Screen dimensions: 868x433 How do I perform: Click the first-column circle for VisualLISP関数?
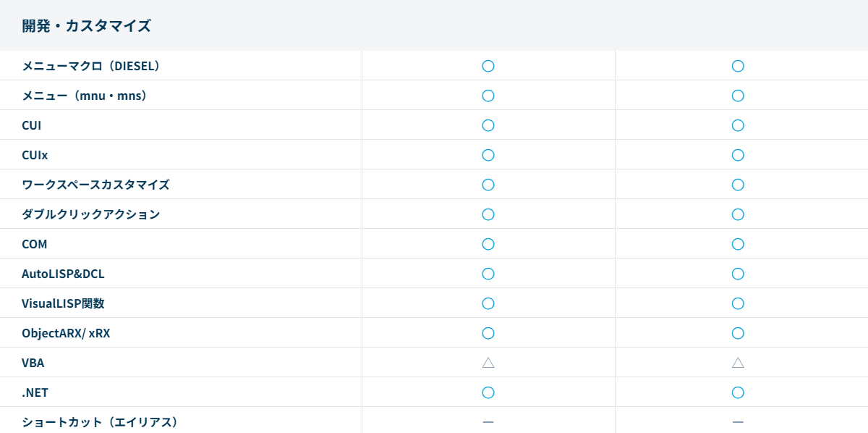pos(488,303)
